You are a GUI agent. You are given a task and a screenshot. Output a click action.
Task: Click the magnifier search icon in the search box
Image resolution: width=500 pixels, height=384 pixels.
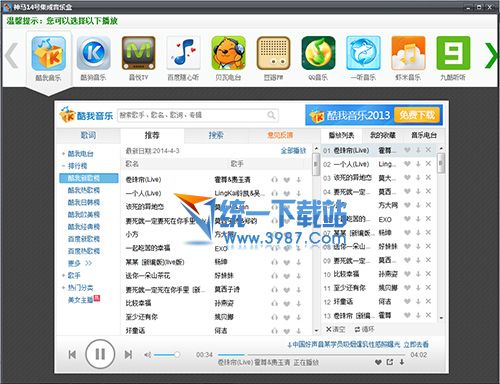pos(271,115)
